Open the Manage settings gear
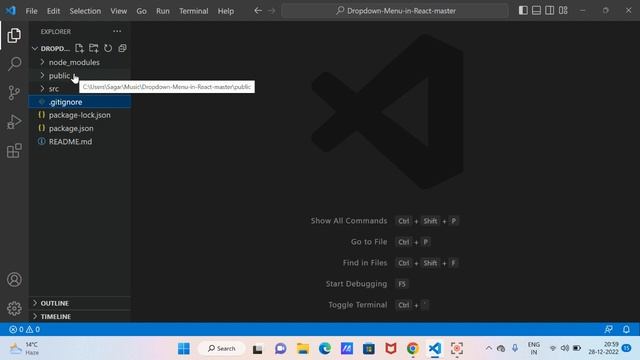The width and height of the screenshot is (640, 360). pos(14,308)
